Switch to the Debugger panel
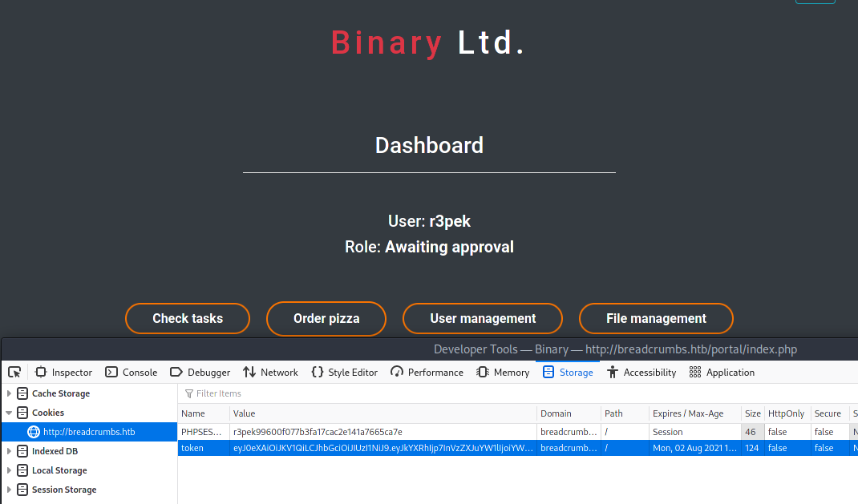Viewport: 858px width, 504px height. click(x=200, y=372)
